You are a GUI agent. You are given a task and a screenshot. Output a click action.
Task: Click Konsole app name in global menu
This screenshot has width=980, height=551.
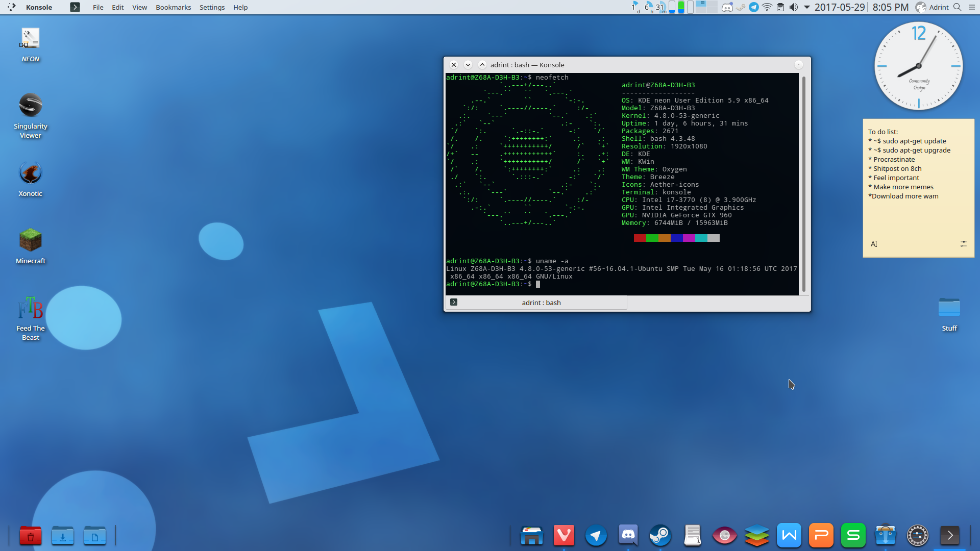tap(39, 7)
